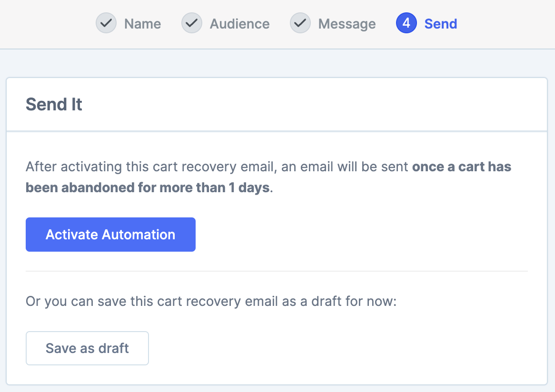
Task: Click the "an email will be sent" phrase
Action: (345, 167)
